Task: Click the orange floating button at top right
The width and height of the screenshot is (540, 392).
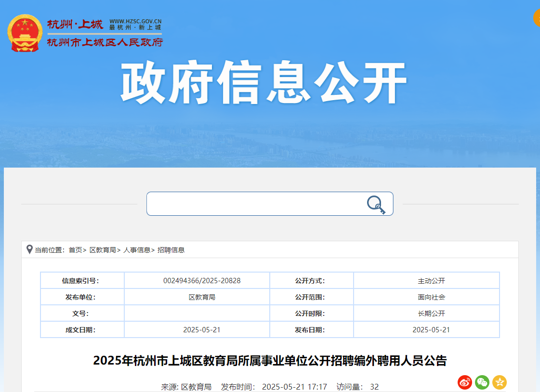Action: (x=537, y=18)
